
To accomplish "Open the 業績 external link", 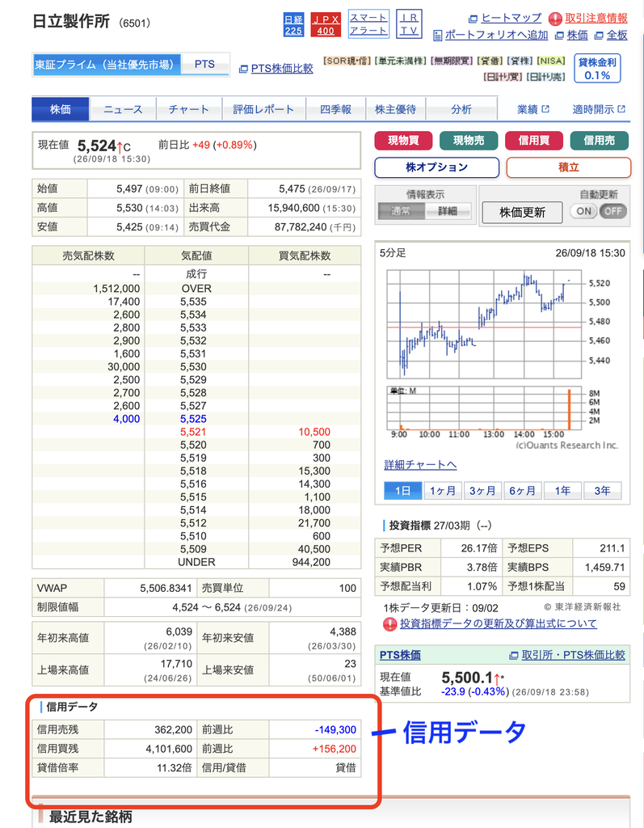I will tap(533, 109).
